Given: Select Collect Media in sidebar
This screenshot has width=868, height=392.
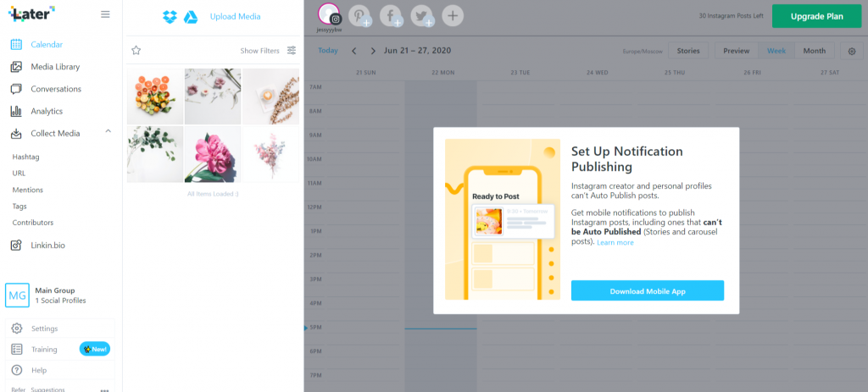Looking at the screenshot, I should (x=55, y=133).
